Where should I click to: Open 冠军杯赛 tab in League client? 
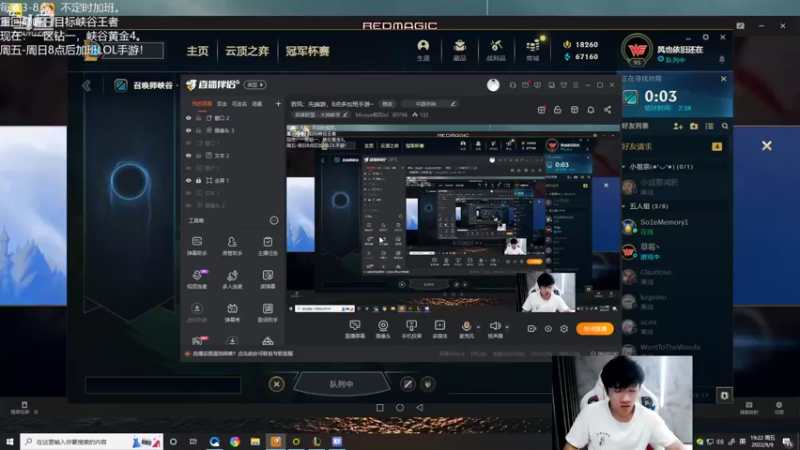307,51
